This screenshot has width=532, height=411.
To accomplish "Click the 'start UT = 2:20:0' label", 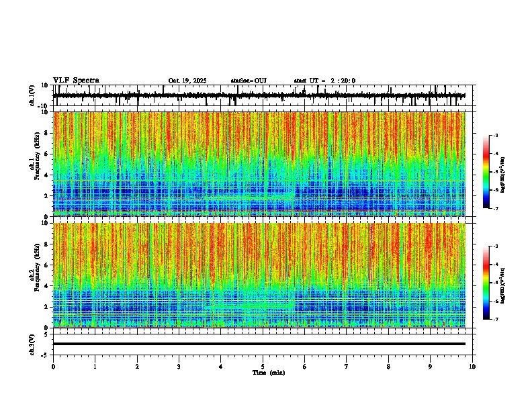I will point(324,81).
